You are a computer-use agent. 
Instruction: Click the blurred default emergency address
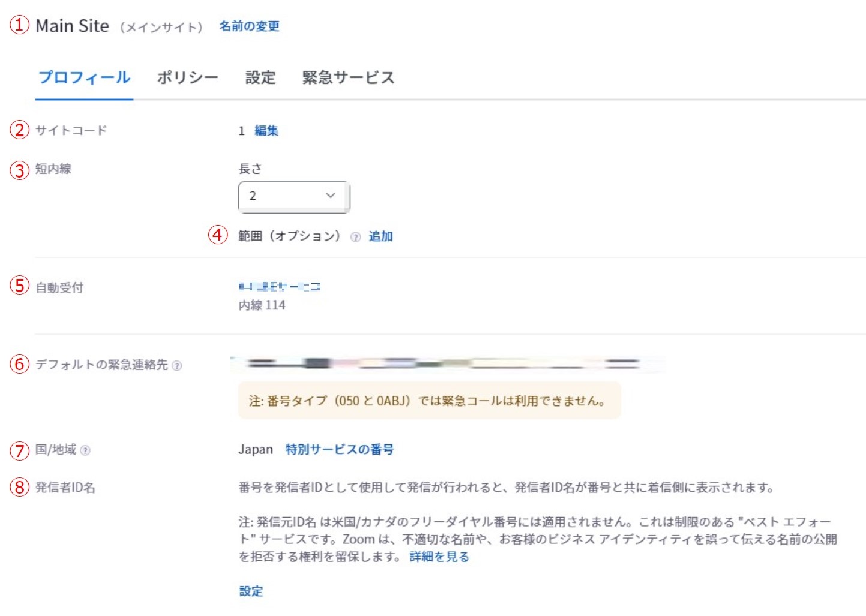[447, 363]
